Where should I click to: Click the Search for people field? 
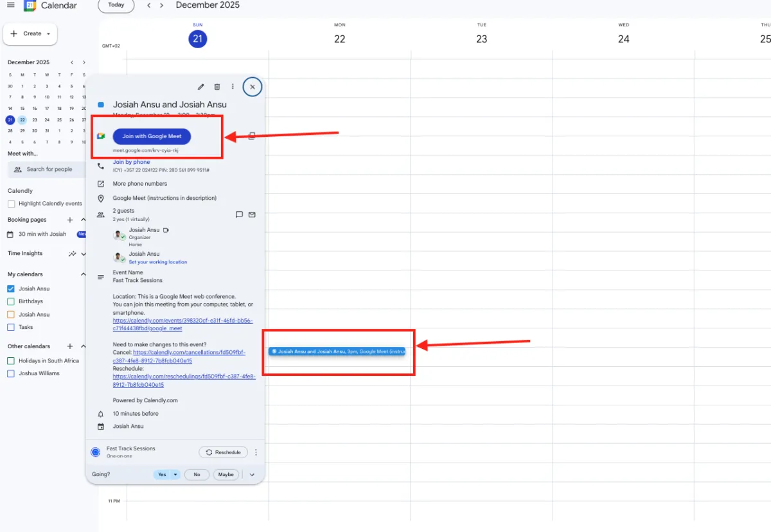(x=46, y=170)
